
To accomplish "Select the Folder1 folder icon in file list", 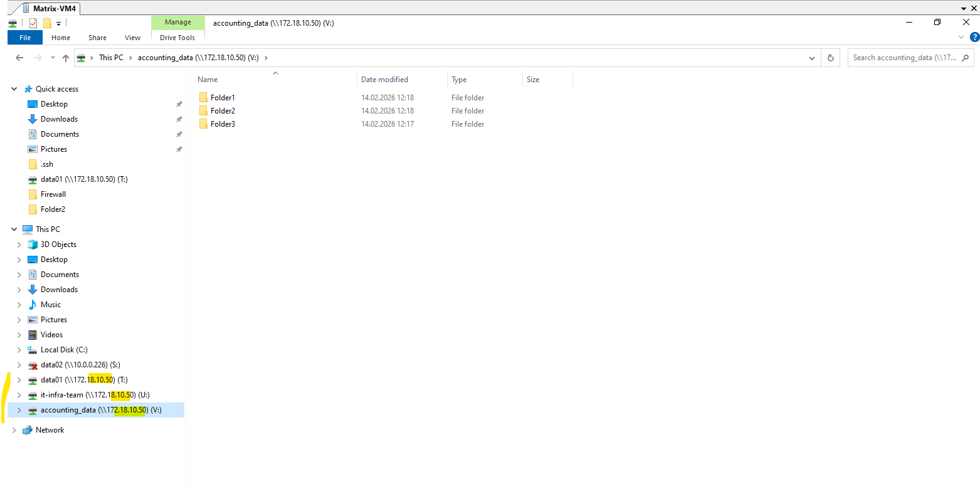I will pos(203,98).
